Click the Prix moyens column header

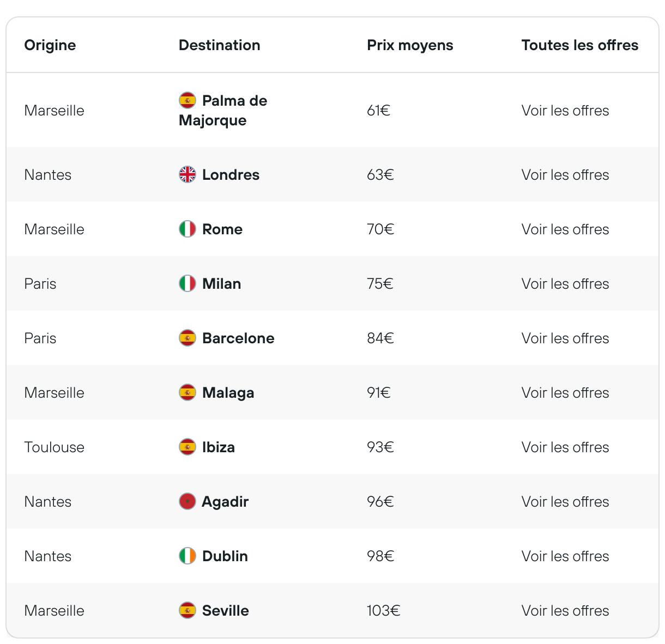click(x=410, y=45)
